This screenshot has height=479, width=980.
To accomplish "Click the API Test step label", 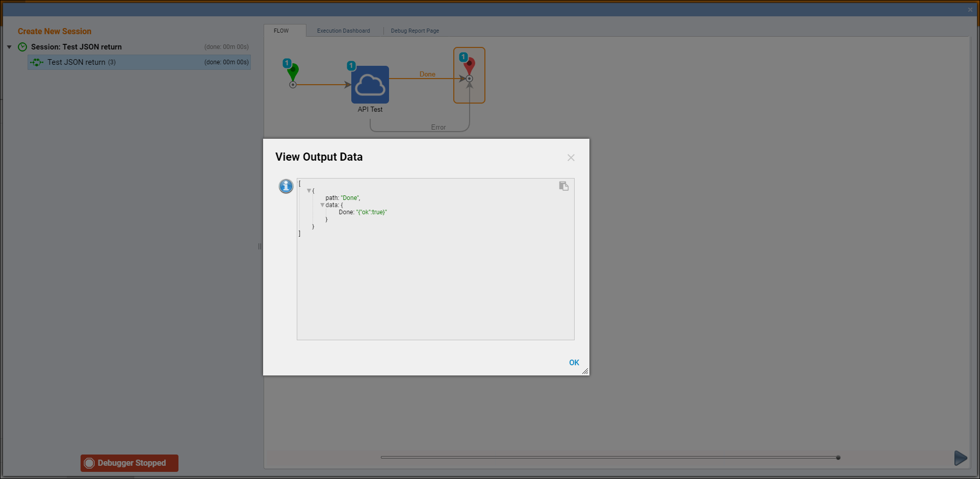I will pos(370,109).
